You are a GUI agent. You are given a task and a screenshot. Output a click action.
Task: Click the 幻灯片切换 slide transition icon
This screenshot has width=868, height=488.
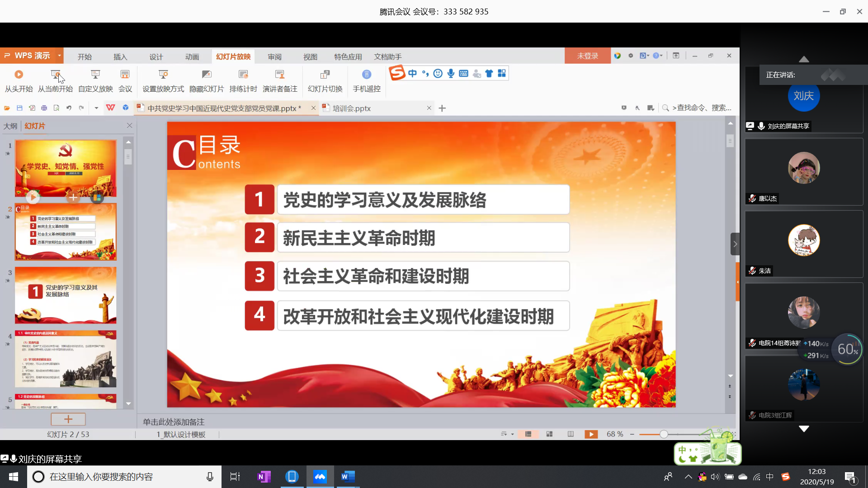point(325,75)
